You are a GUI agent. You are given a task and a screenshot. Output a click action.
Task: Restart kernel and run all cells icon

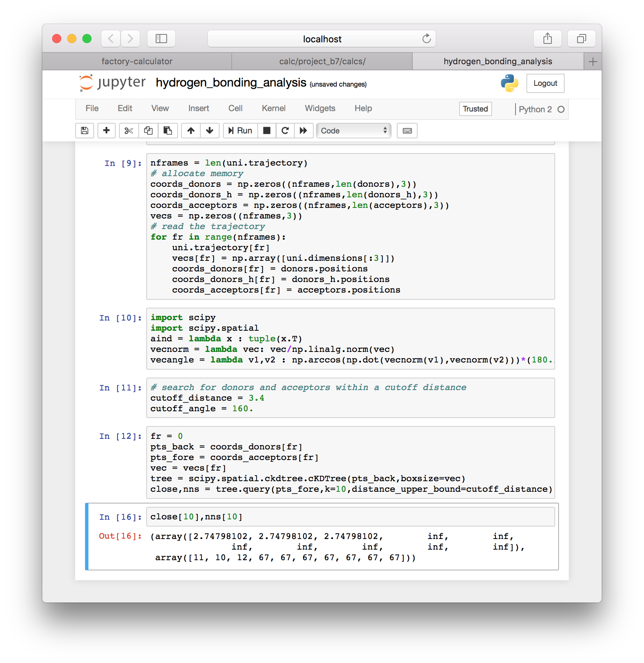pos(303,131)
